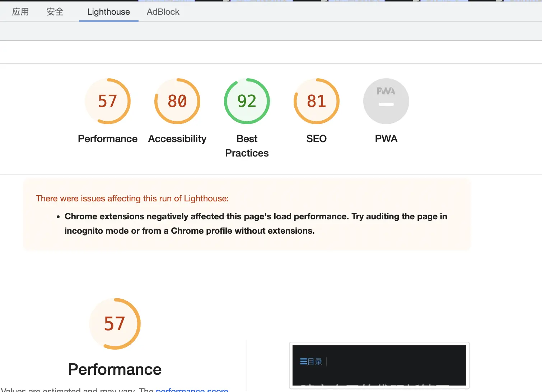Click the "SEO" category label text

coord(317,139)
